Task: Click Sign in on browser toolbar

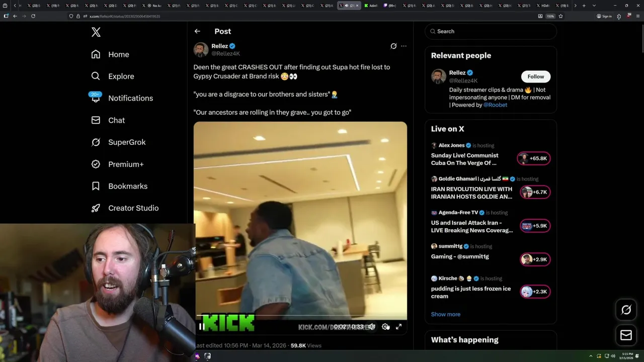Action: click(604, 16)
